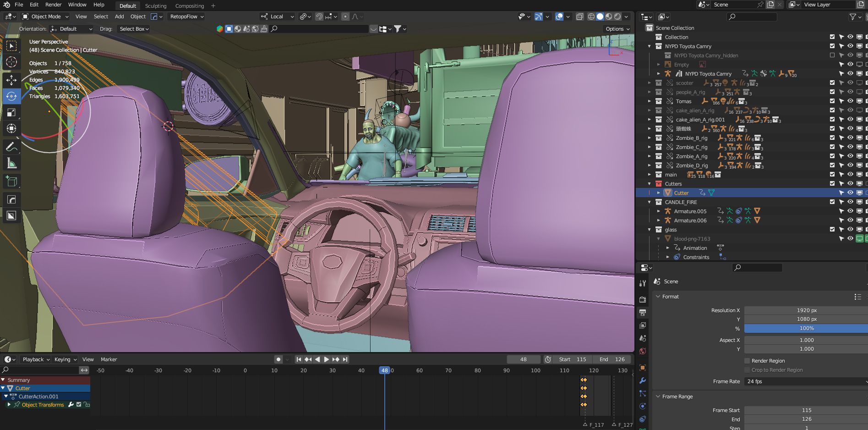
Task: Open the viewport Options popover
Action: point(617,29)
